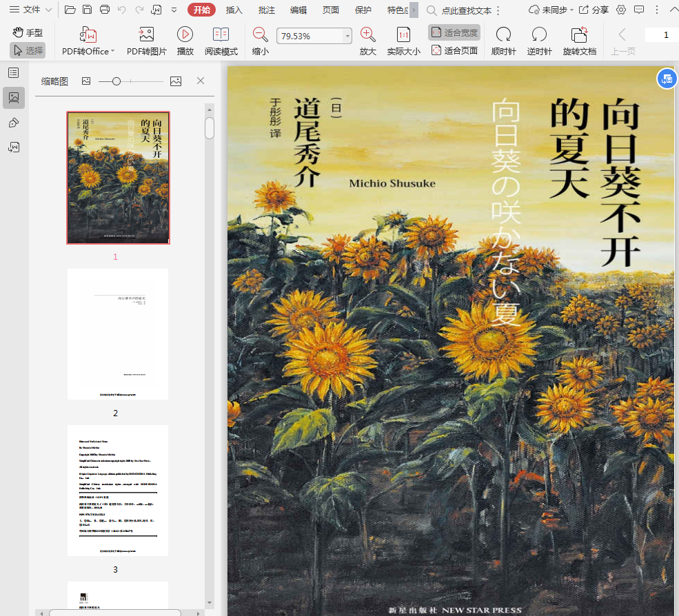Select page 1 thumbnail
Screen dimensions: 679x616
coord(118,178)
